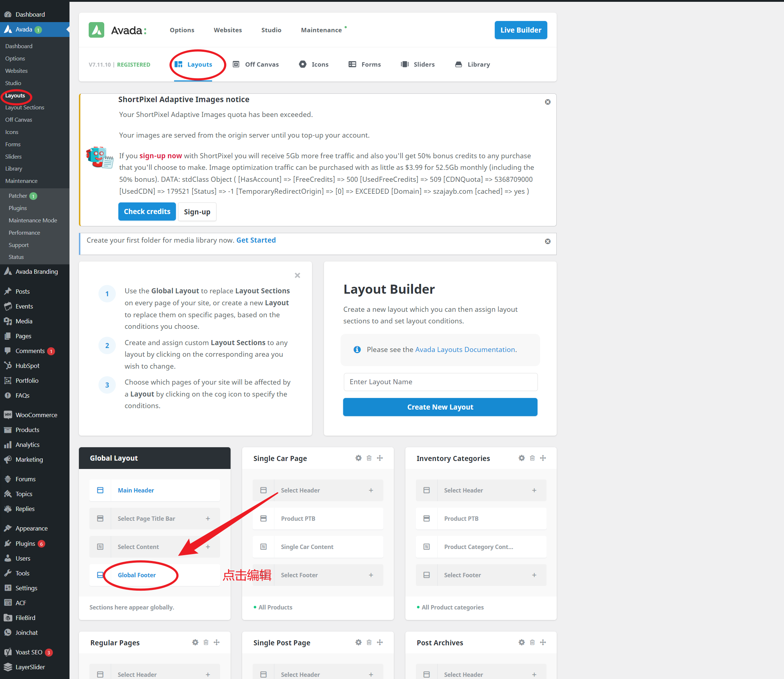Open the Layouts tab in top navigation

tap(194, 64)
